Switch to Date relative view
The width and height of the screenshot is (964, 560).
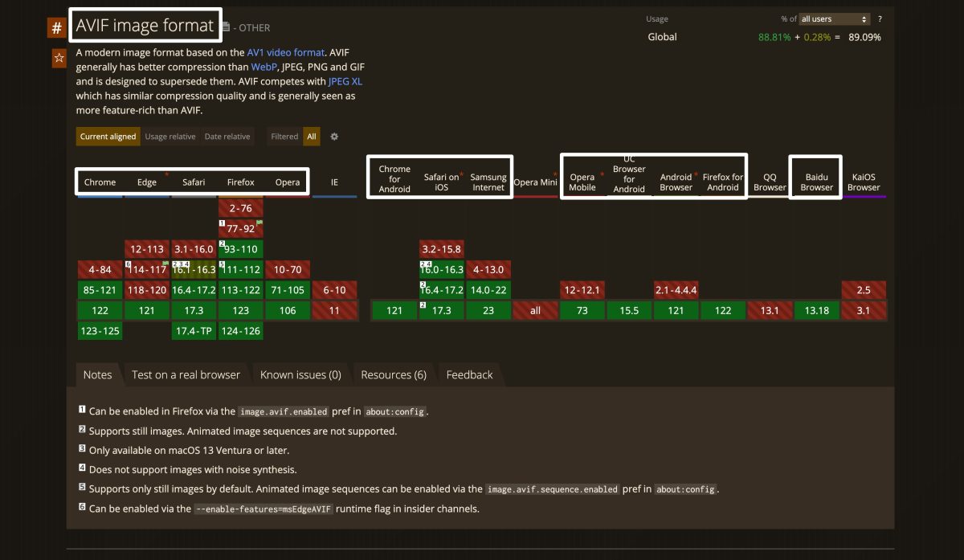(x=227, y=137)
